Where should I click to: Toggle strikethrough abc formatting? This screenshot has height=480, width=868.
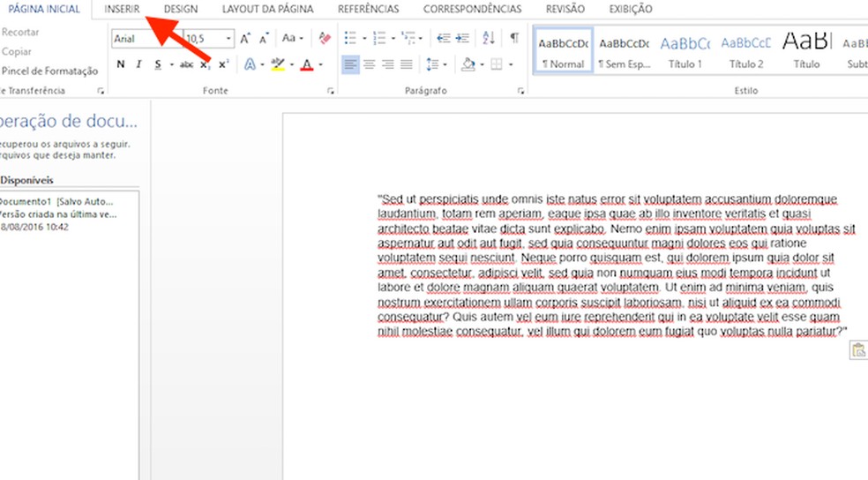pyautogui.click(x=186, y=64)
